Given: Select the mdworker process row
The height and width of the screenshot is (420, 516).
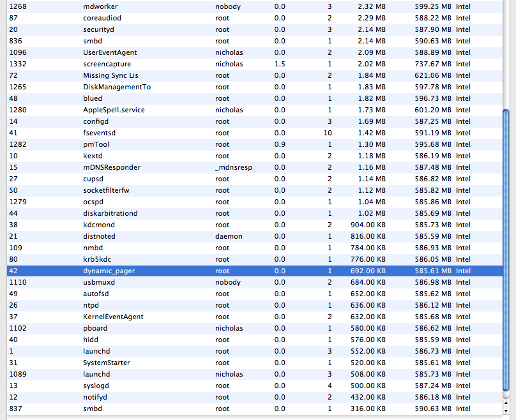Looking at the screenshot, I should (255, 6).
